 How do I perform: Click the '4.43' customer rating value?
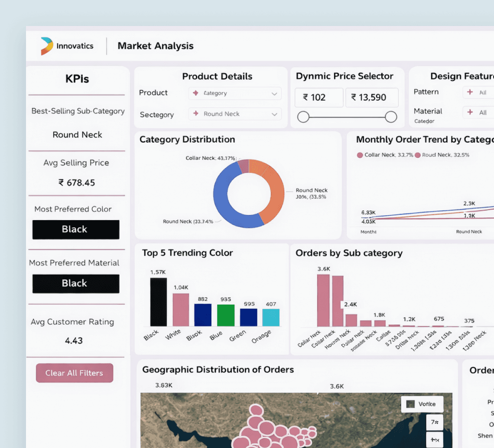click(x=74, y=341)
